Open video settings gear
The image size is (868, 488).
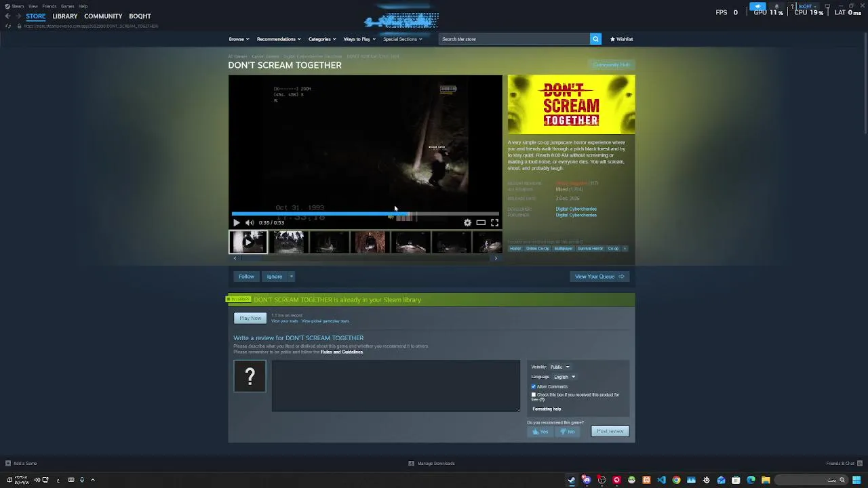467,222
